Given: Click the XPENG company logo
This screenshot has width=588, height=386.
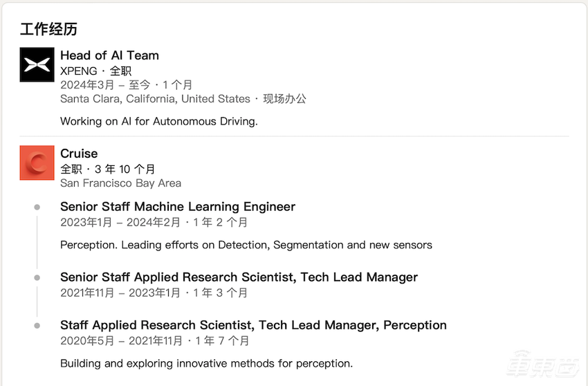Looking at the screenshot, I should [x=37, y=64].
